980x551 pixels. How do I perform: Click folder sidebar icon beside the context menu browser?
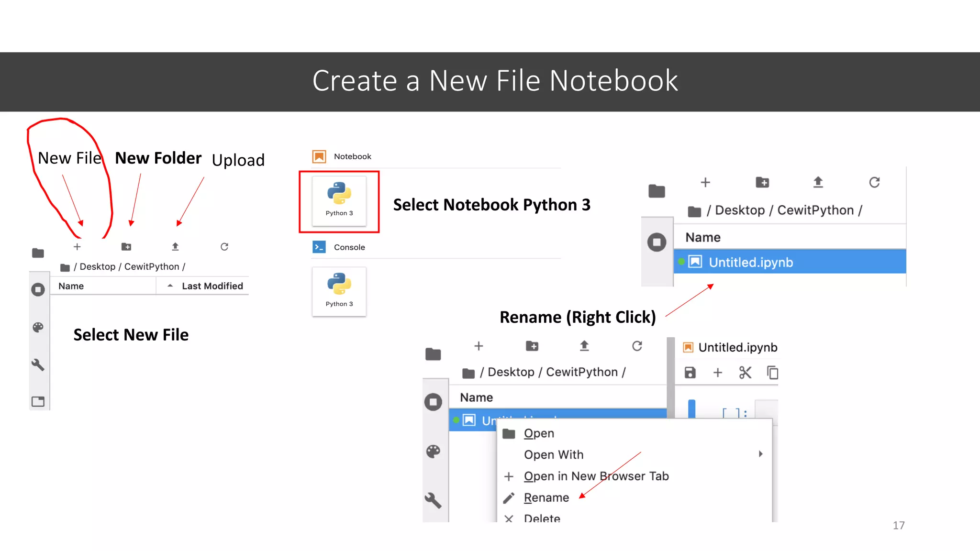(433, 354)
